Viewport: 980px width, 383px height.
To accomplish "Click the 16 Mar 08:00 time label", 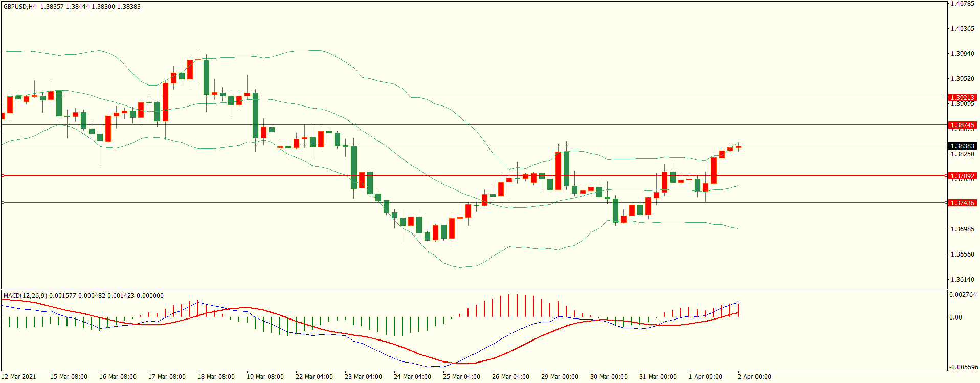I will click(118, 377).
